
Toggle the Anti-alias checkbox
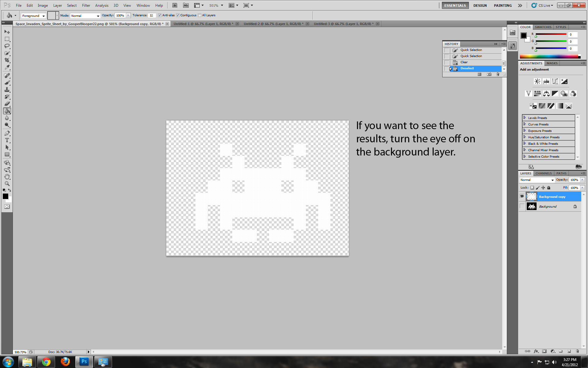tap(160, 15)
